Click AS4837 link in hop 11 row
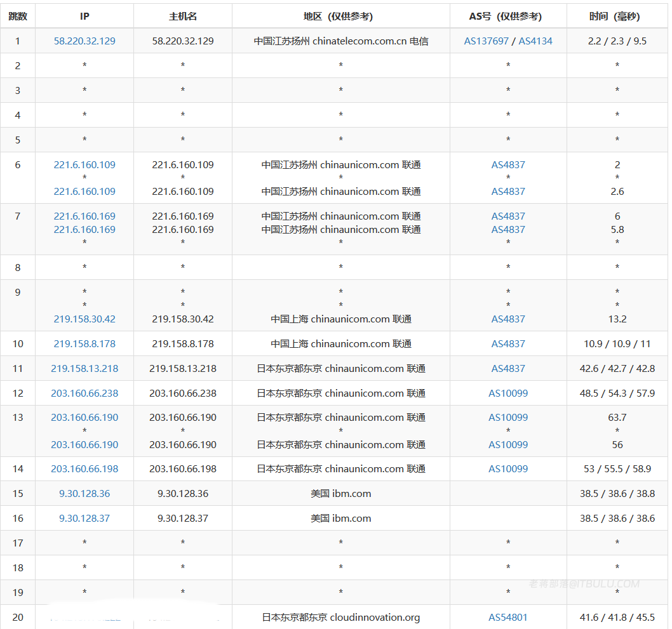672x629 pixels. coord(508,369)
